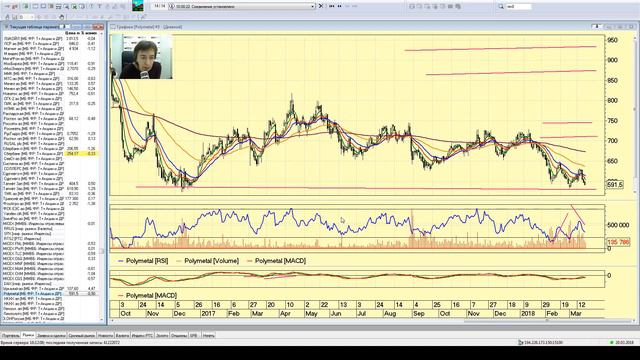
Task: Select the Рынки tab
Action: (x=28, y=335)
